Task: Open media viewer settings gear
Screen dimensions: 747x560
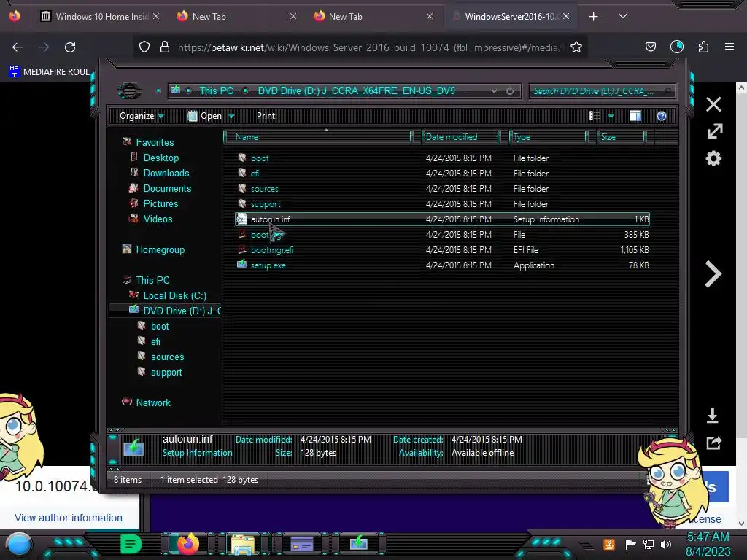Action: click(x=713, y=158)
